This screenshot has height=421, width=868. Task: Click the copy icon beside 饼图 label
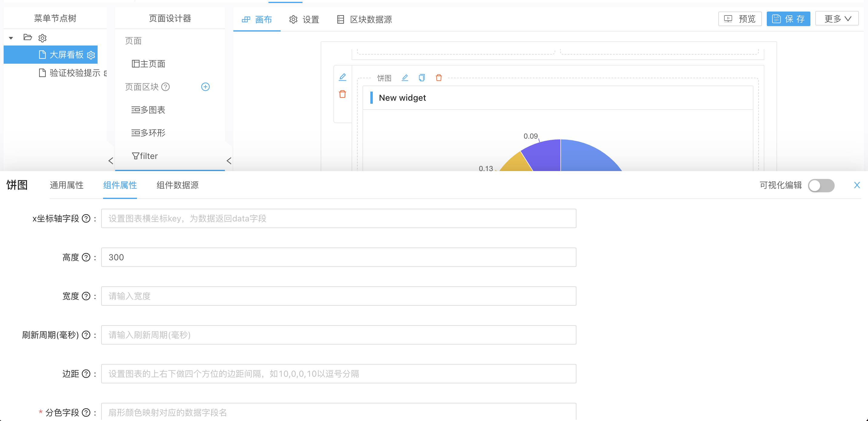pyautogui.click(x=422, y=78)
